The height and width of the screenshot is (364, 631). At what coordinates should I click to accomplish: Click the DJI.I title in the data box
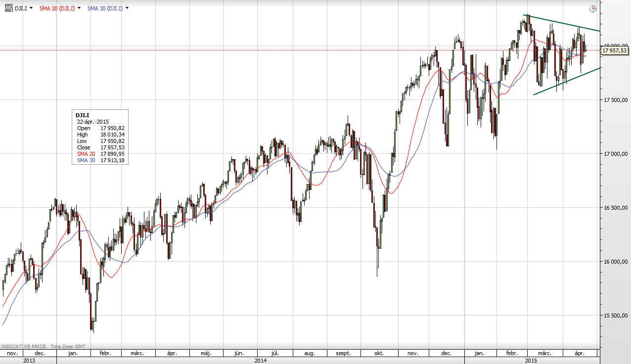[x=83, y=115]
